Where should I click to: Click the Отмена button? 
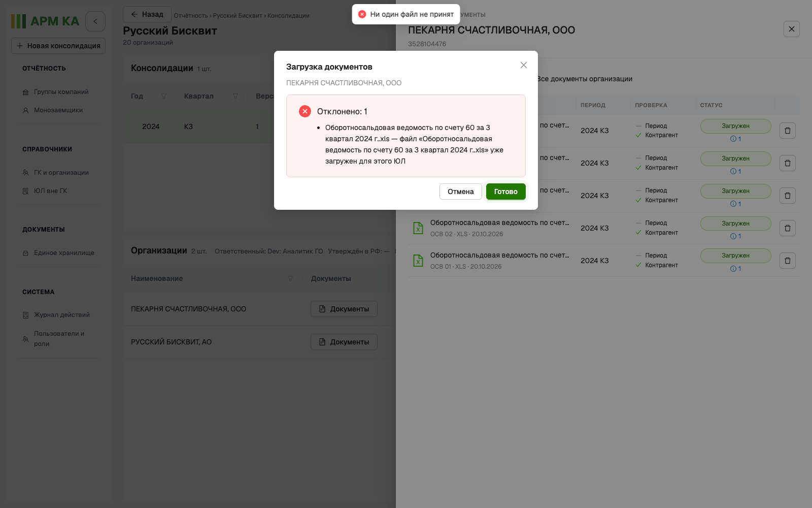pos(460,192)
